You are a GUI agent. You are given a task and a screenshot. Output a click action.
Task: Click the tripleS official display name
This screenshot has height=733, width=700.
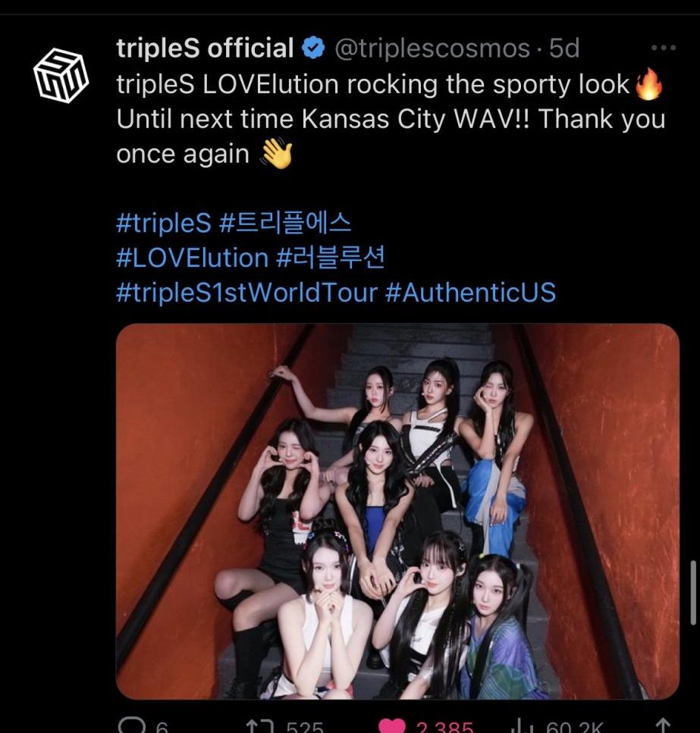coord(205,49)
